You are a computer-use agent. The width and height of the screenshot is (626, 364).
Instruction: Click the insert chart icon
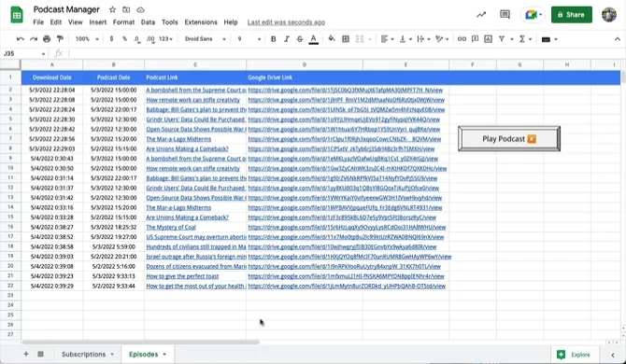pos(488,39)
